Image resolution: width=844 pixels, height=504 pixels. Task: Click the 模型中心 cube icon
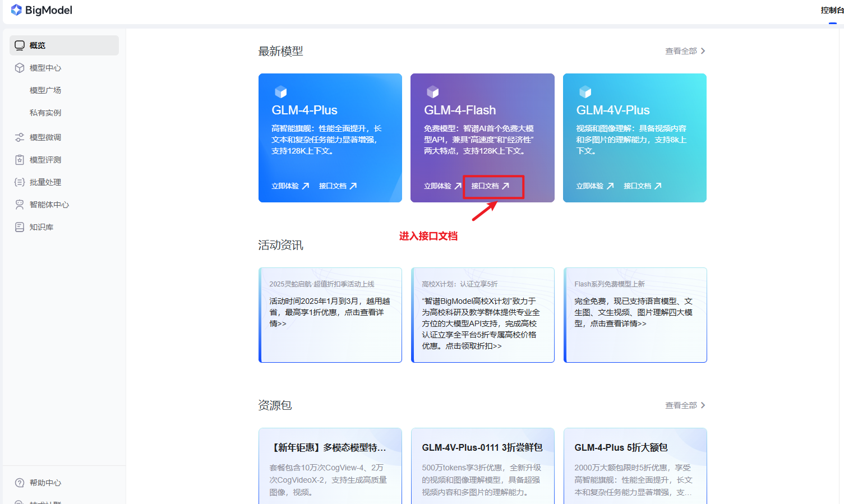pyautogui.click(x=20, y=68)
